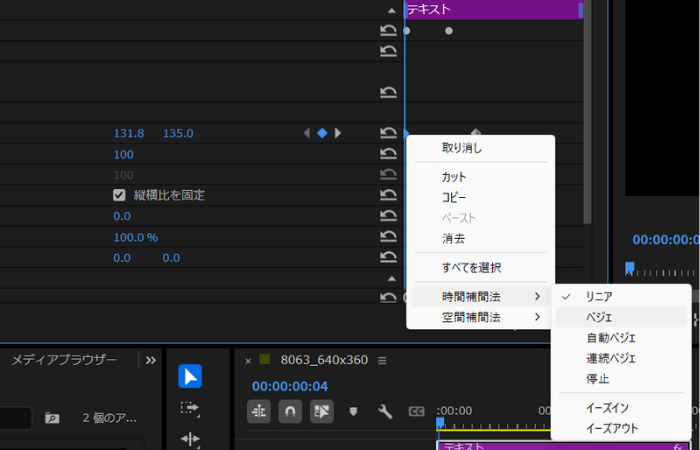This screenshot has height=450, width=700.
Task: Click the closed captions CC icon
Action: pos(416,411)
